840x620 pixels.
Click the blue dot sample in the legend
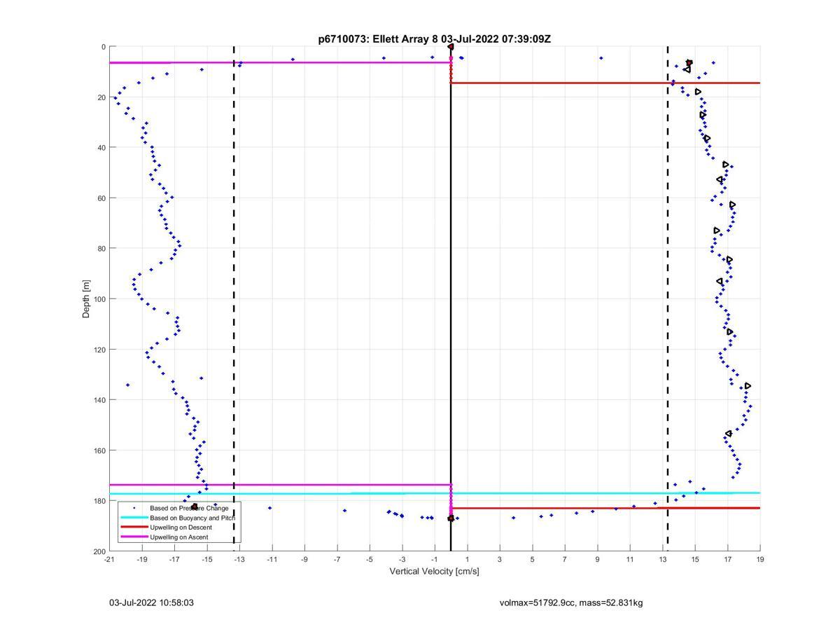[134, 508]
